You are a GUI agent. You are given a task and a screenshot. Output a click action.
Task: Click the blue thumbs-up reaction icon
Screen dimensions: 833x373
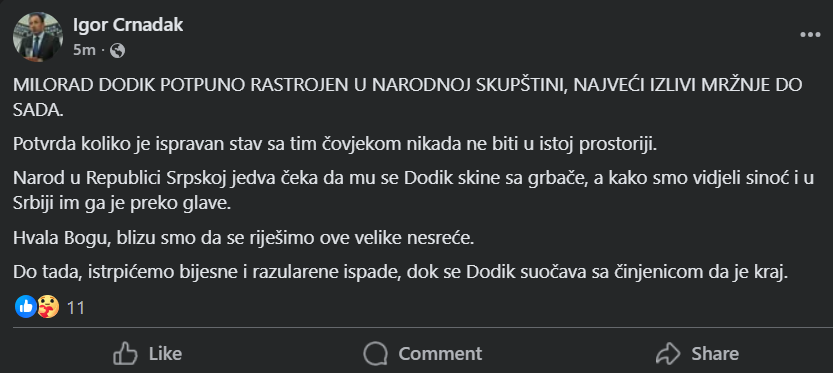click(26, 307)
